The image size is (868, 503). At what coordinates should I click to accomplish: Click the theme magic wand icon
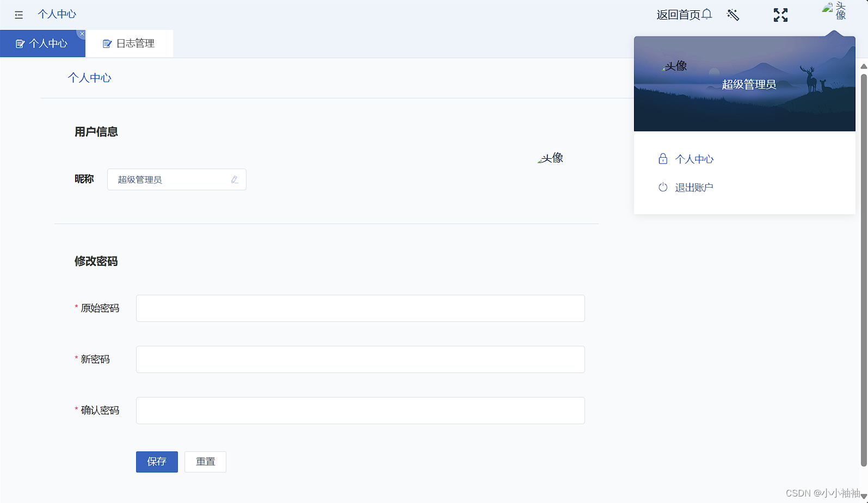pos(733,15)
